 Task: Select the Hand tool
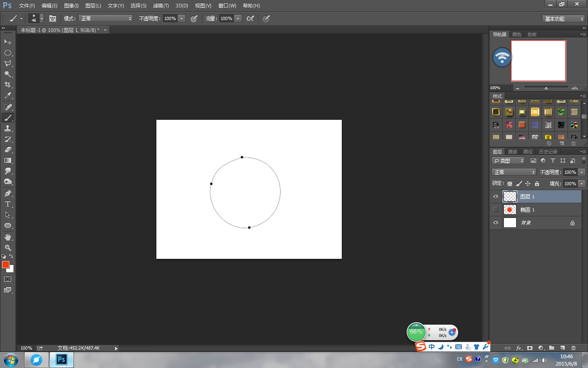pyautogui.click(x=8, y=237)
